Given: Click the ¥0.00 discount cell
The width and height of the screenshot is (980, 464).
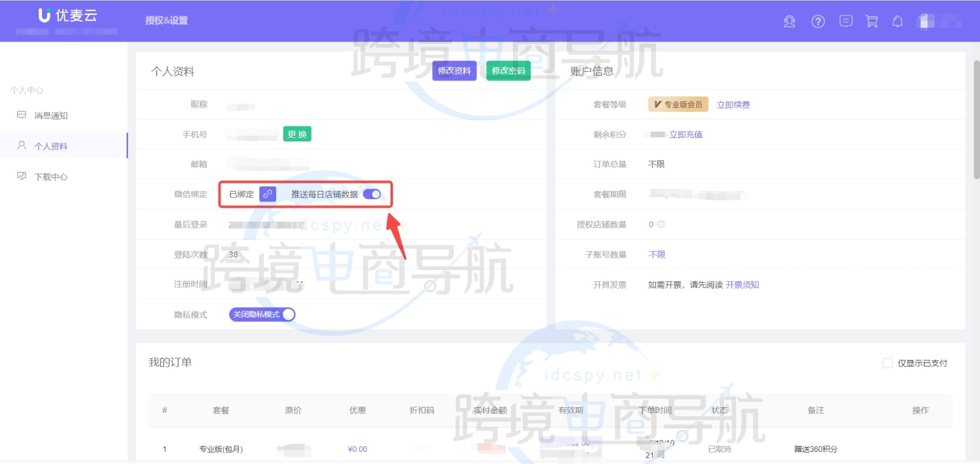Looking at the screenshot, I should tap(358, 449).
